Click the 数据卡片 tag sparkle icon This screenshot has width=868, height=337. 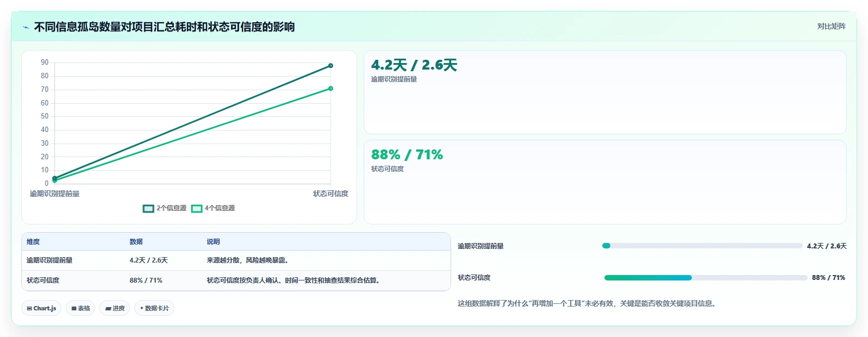[x=142, y=308]
